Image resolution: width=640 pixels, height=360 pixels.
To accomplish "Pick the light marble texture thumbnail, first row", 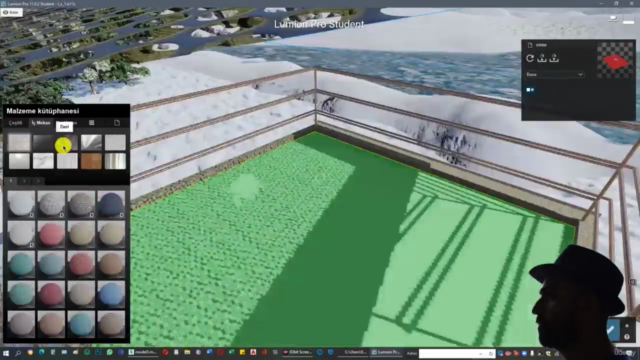I will 19,143.
